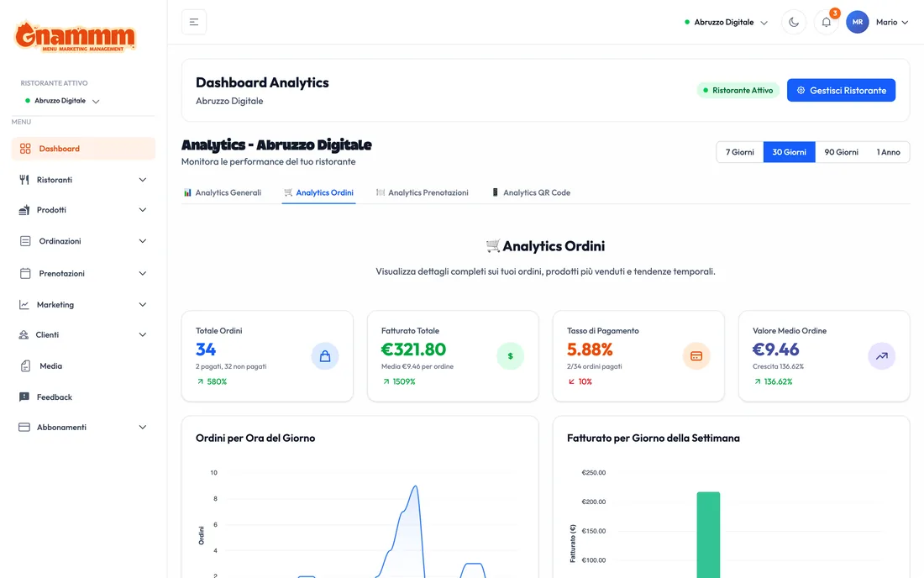
Task: Click the MR user avatar
Action: (857, 22)
